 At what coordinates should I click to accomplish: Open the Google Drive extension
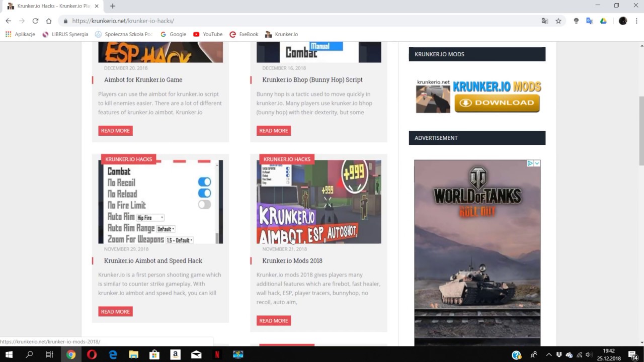603,21
